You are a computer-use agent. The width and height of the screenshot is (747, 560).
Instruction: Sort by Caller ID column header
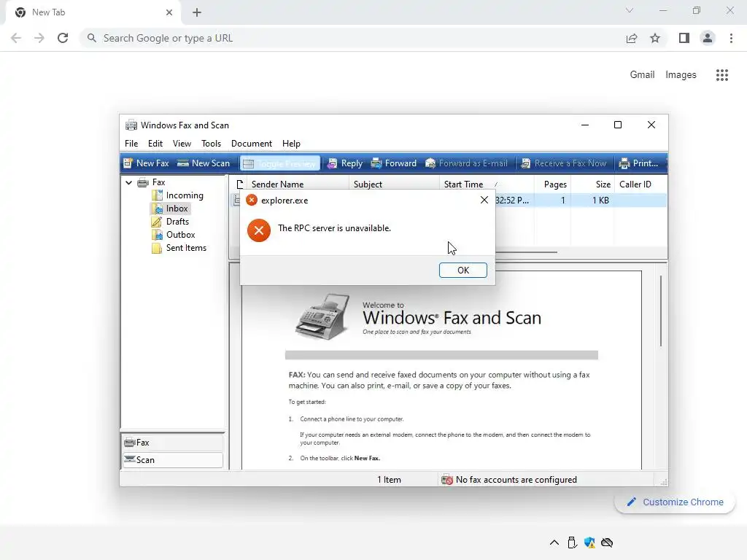pos(640,184)
